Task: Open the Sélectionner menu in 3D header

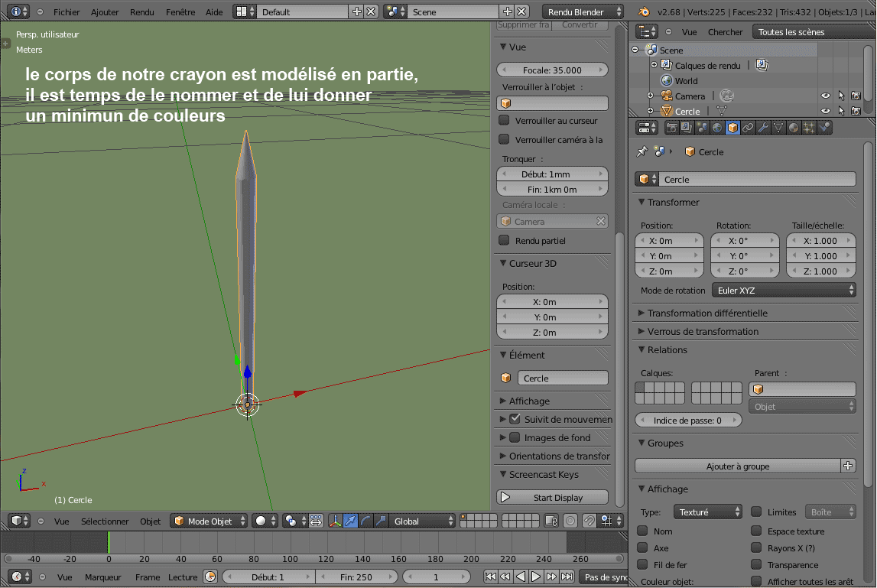Action: [x=105, y=521]
